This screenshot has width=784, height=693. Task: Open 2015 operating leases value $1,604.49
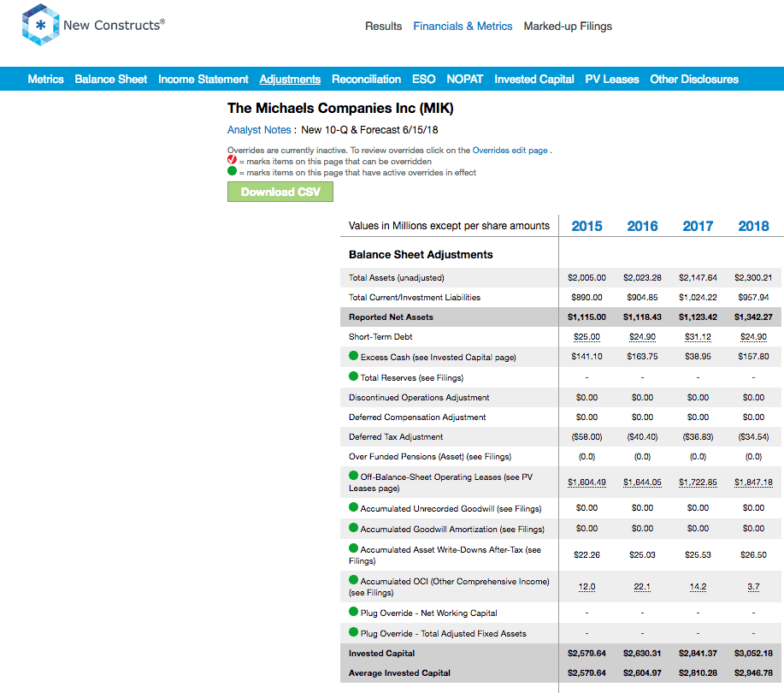tap(587, 483)
